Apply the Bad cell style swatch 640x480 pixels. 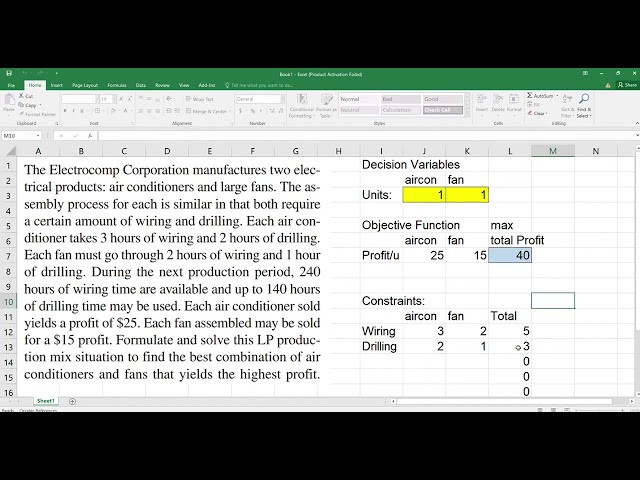[x=401, y=99]
